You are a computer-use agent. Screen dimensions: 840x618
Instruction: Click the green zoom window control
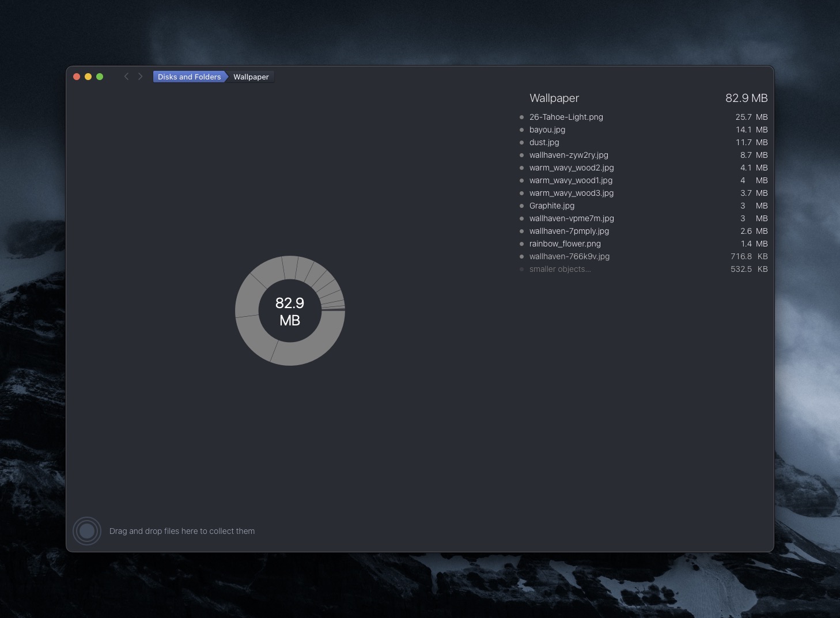pos(100,76)
